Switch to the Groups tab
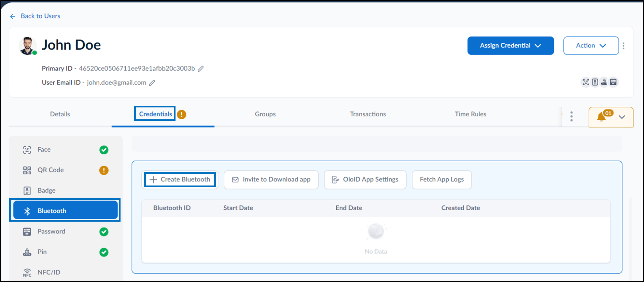Viewport: 644px width, 282px height. (x=265, y=114)
